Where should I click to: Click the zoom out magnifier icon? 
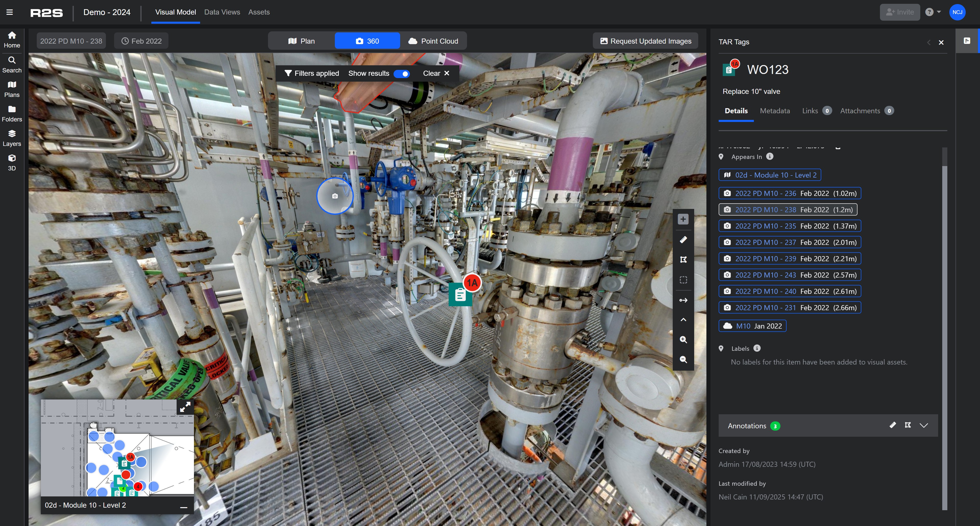(x=683, y=359)
